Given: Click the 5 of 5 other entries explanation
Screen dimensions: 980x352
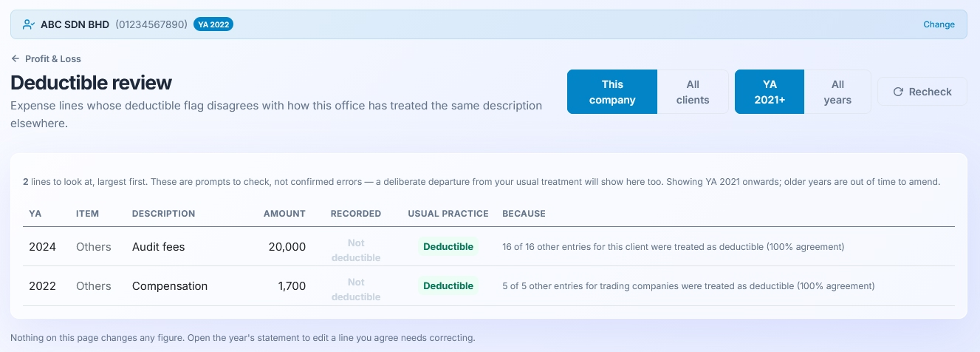Looking at the screenshot, I should click(x=688, y=286).
